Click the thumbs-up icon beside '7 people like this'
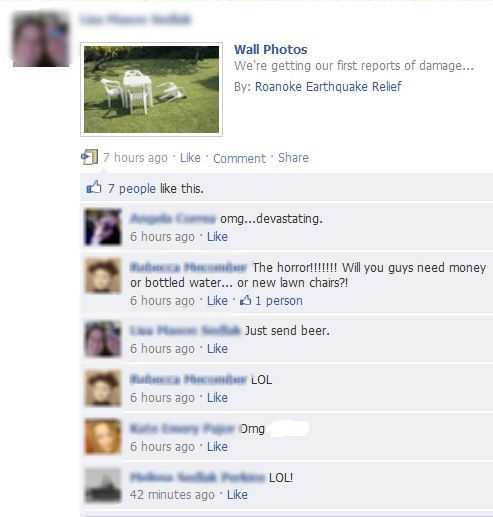 click(94, 188)
